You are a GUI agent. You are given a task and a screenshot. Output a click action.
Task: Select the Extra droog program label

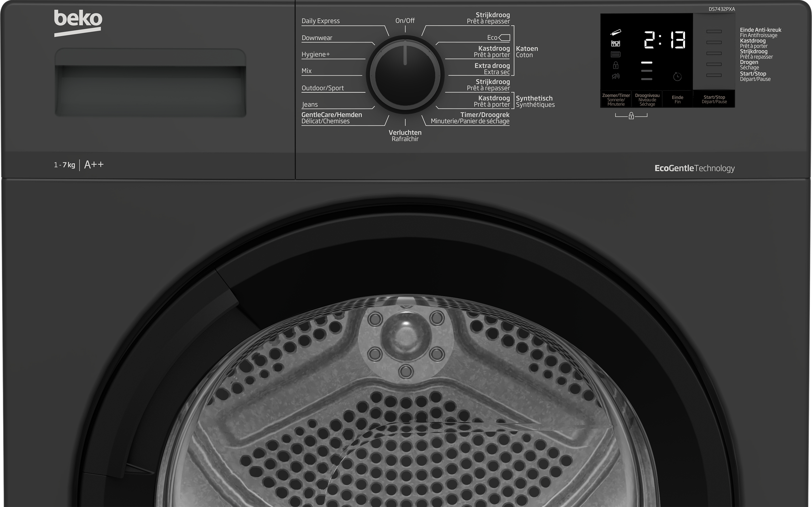point(492,69)
